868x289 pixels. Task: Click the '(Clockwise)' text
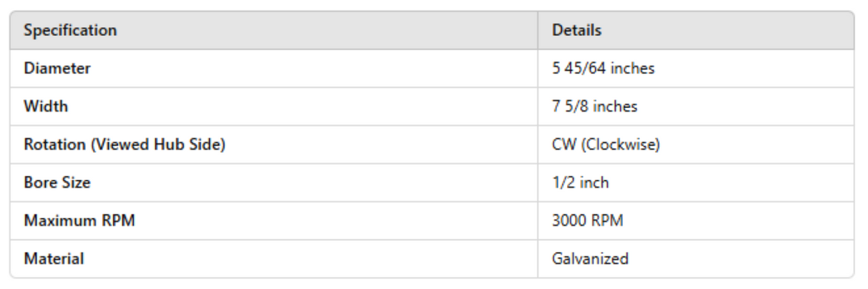tap(620, 144)
